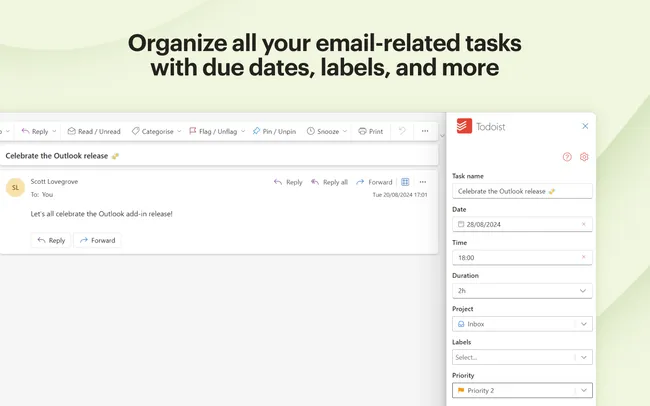650x406 pixels.
Task: Click the Todoist logo icon
Action: (463, 127)
